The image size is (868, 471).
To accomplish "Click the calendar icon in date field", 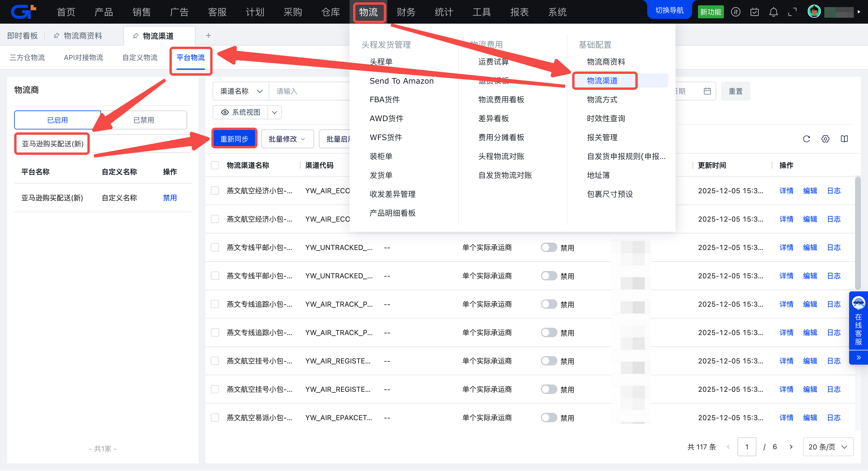I will (x=707, y=91).
